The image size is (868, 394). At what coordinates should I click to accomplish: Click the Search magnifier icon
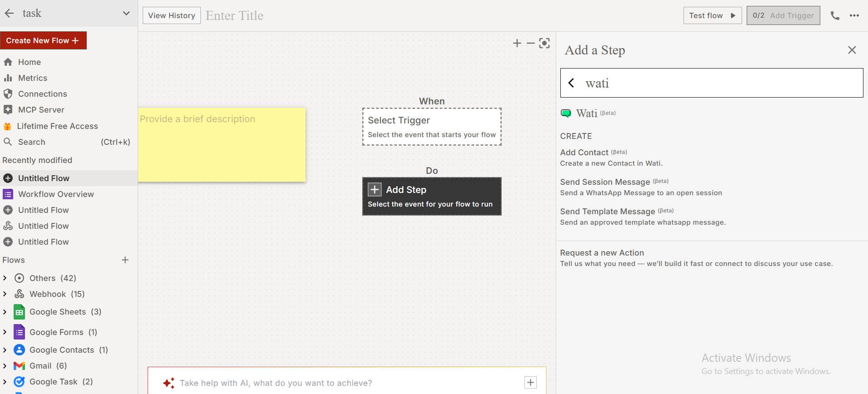8,142
